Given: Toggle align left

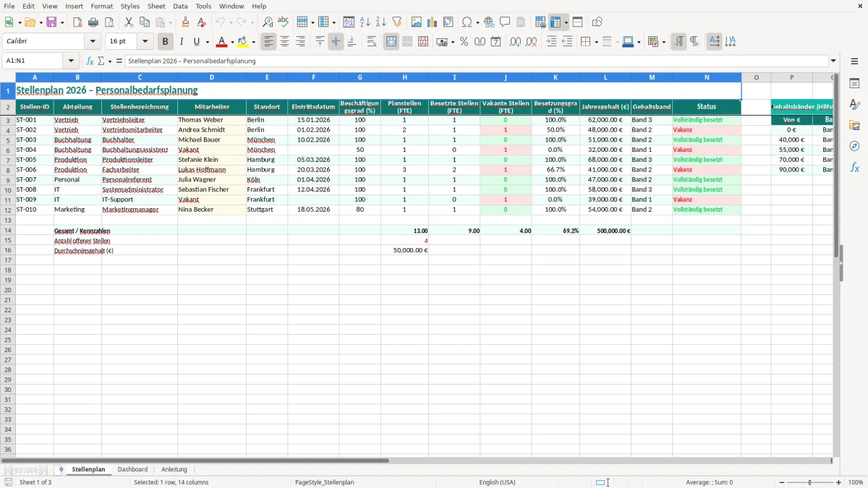Looking at the screenshot, I should tap(269, 42).
